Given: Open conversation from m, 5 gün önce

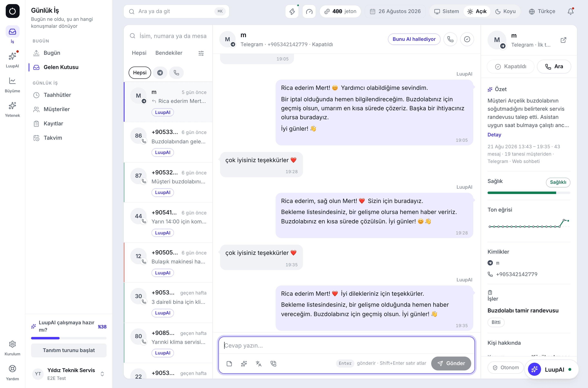Looking at the screenshot, I should (x=168, y=102).
